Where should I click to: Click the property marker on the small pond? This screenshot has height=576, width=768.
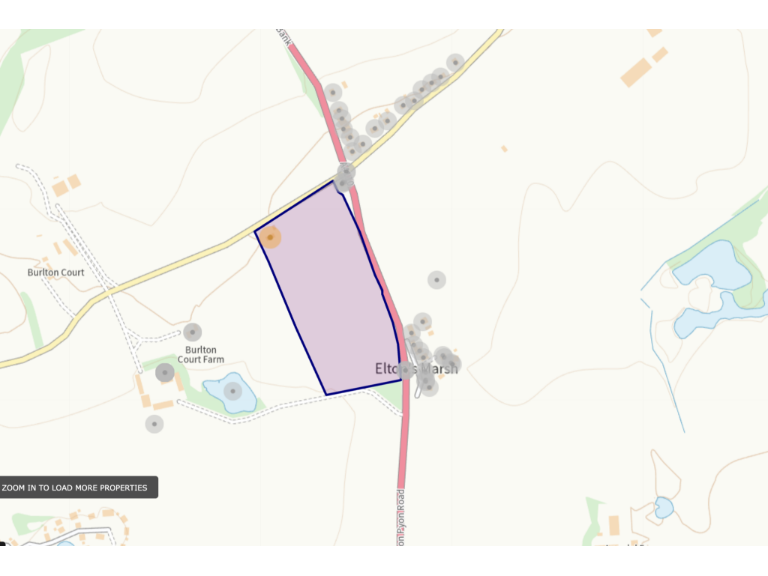click(233, 391)
